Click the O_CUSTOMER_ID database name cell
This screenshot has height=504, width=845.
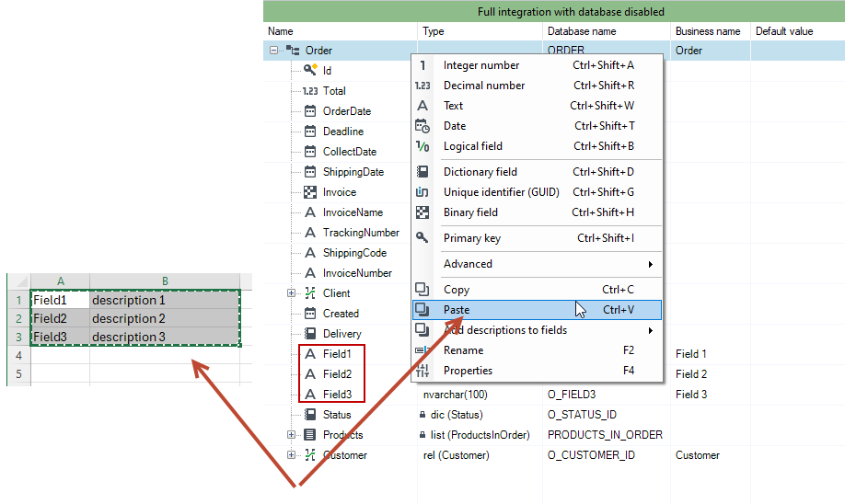[607, 455]
